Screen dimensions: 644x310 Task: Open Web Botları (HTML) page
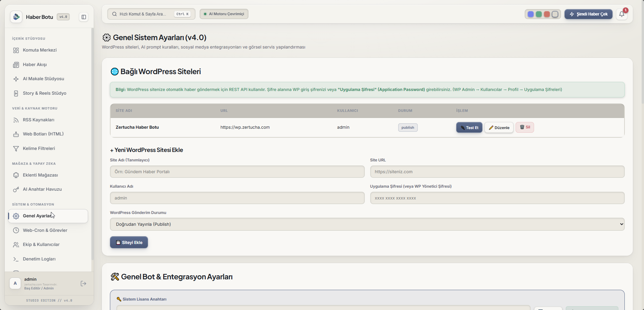(x=48, y=134)
